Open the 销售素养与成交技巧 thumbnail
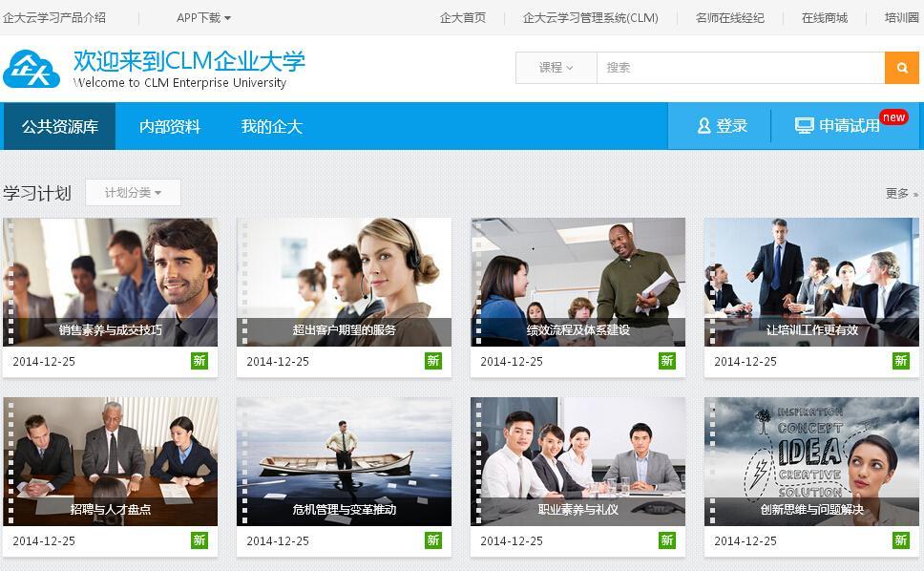 click(x=110, y=283)
